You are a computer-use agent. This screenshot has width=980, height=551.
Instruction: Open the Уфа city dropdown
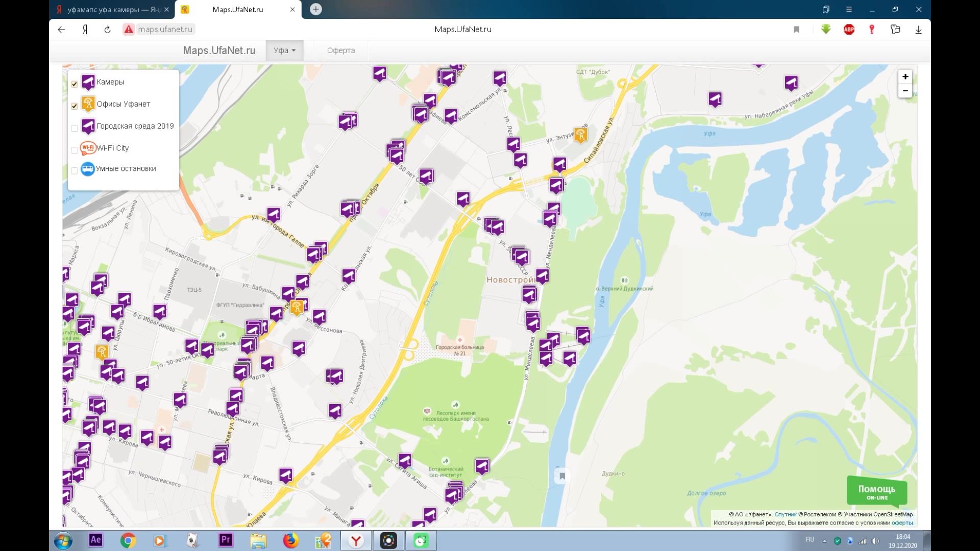tap(284, 51)
